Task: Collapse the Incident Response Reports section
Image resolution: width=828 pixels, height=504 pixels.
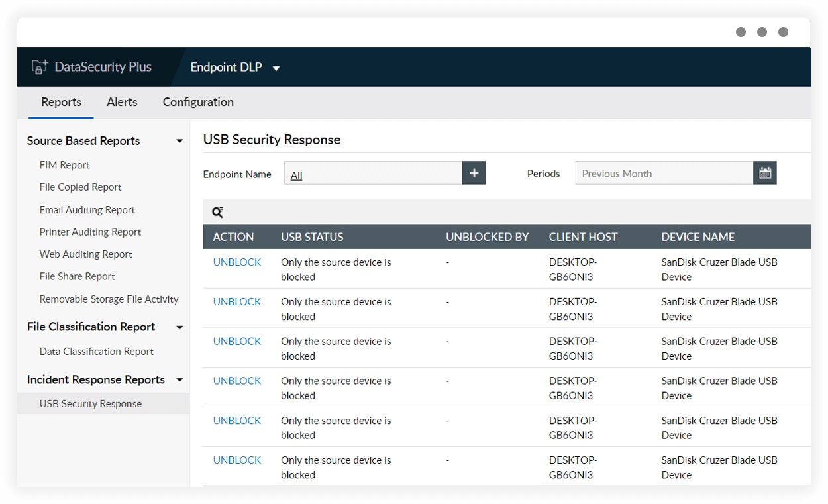Action: [x=180, y=379]
